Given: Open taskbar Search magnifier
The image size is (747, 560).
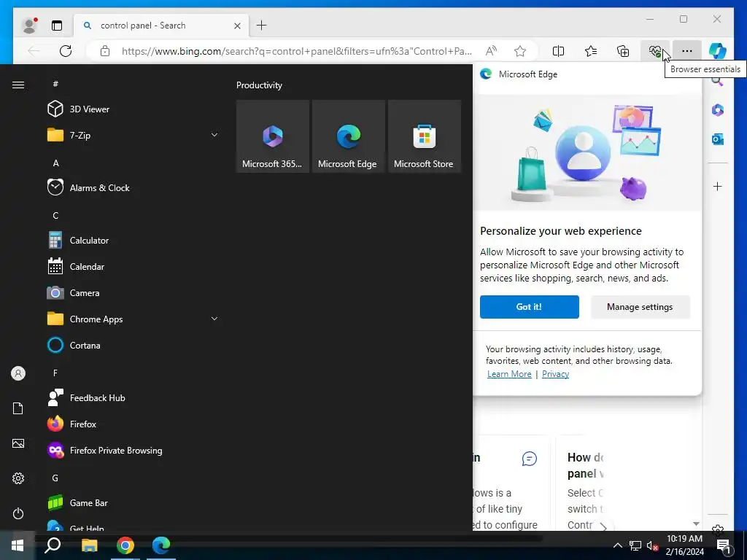Looking at the screenshot, I should pos(53,545).
